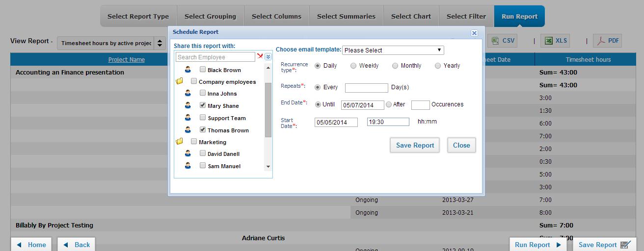Sort by the Project Name column header
The height and width of the screenshot is (251, 644).
point(127,60)
